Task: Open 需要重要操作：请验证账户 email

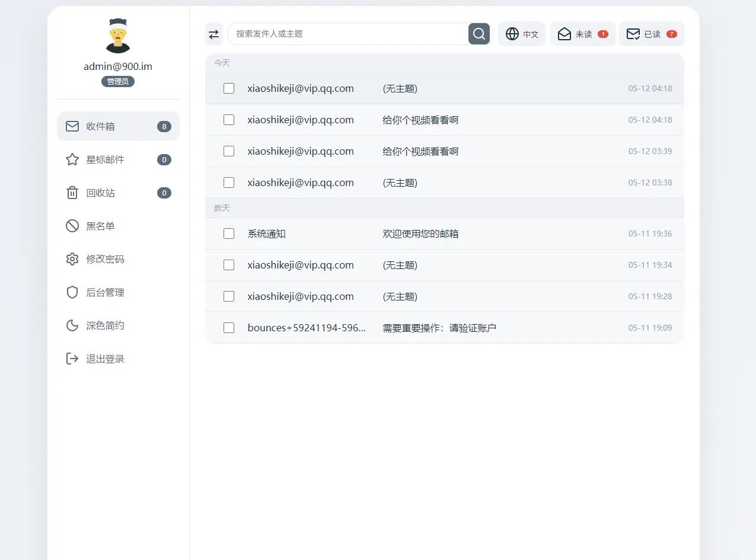Action: coord(439,328)
